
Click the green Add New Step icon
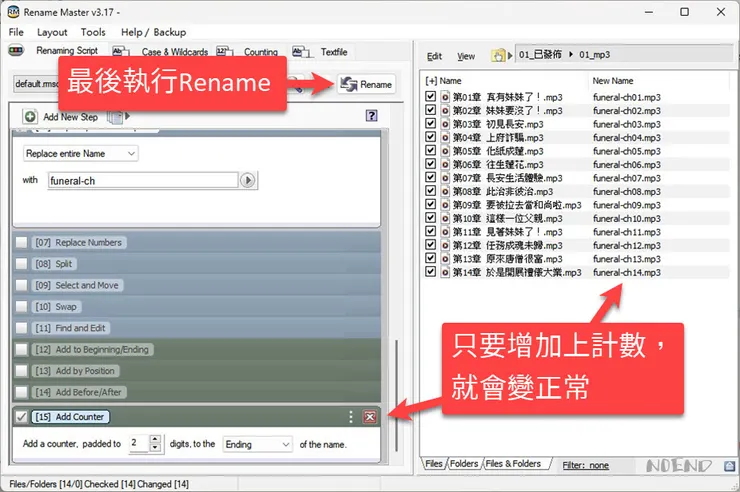[x=30, y=117]
